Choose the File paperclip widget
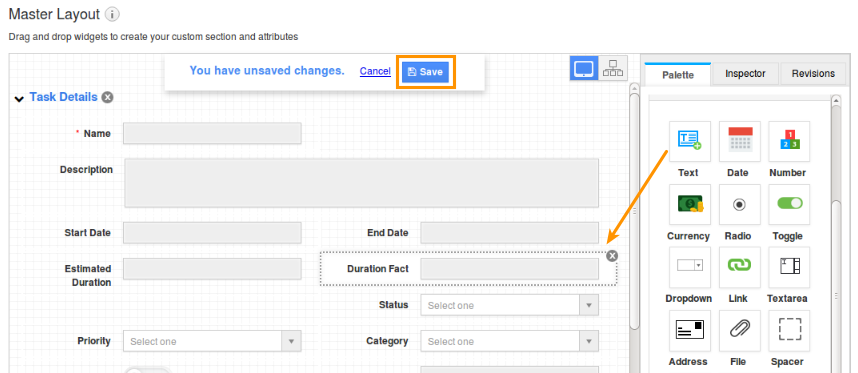 [740, 330]
